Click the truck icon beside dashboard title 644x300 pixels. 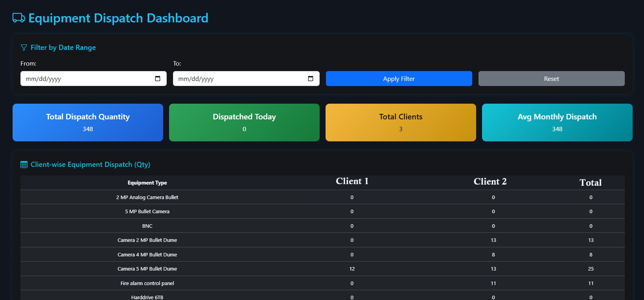pyautogui.click(x=18, y=18)
